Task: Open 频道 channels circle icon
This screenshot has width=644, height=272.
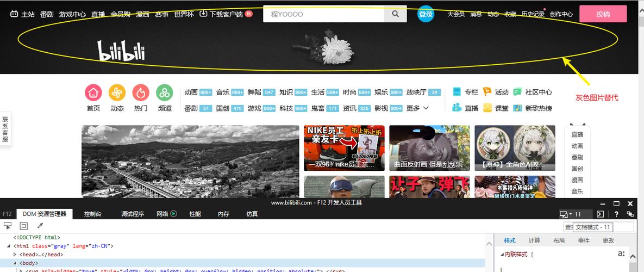Action: pyautogui.click(x=165, y=92)
